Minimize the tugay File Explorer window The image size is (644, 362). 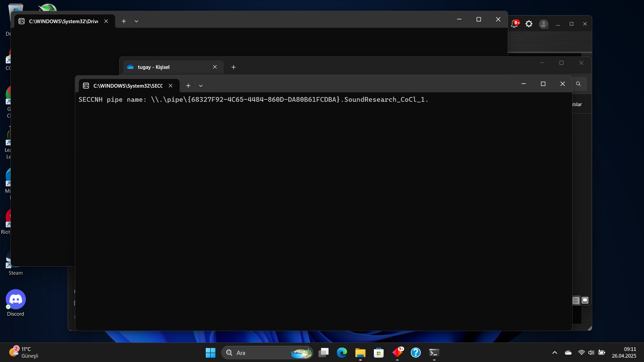(x=542, y=63)
